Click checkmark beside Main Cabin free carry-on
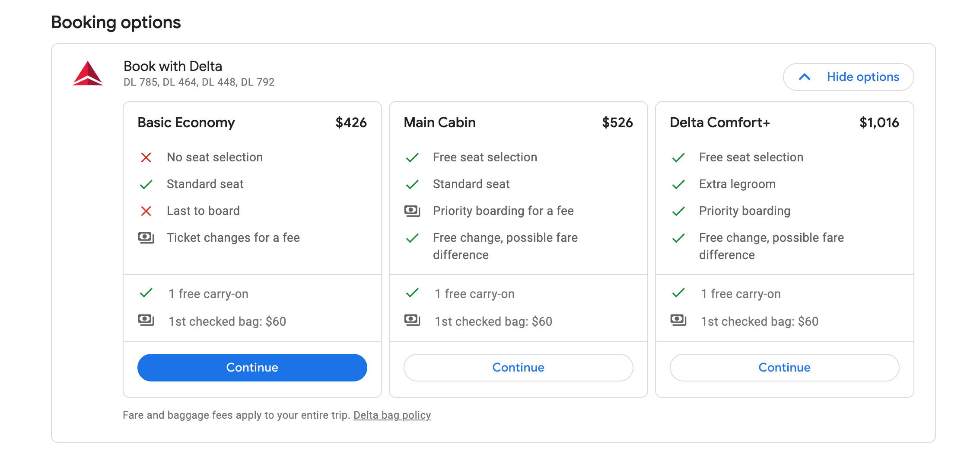 tap(412, 293)
